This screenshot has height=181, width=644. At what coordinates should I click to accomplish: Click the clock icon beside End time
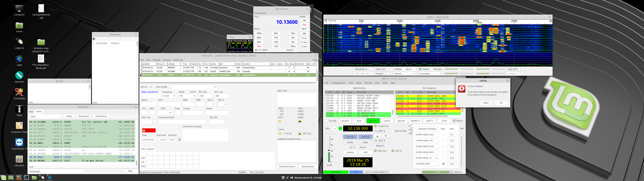(x=179, y=139)
